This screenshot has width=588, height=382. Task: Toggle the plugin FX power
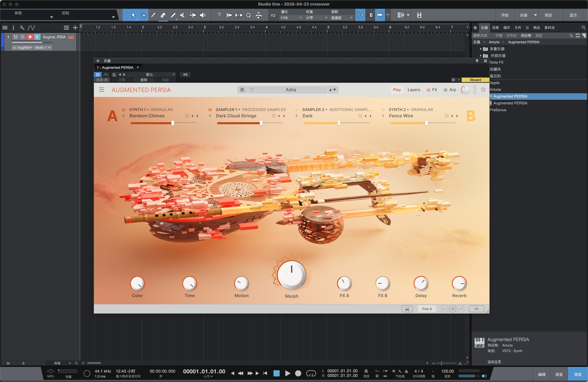pos(428,90)
